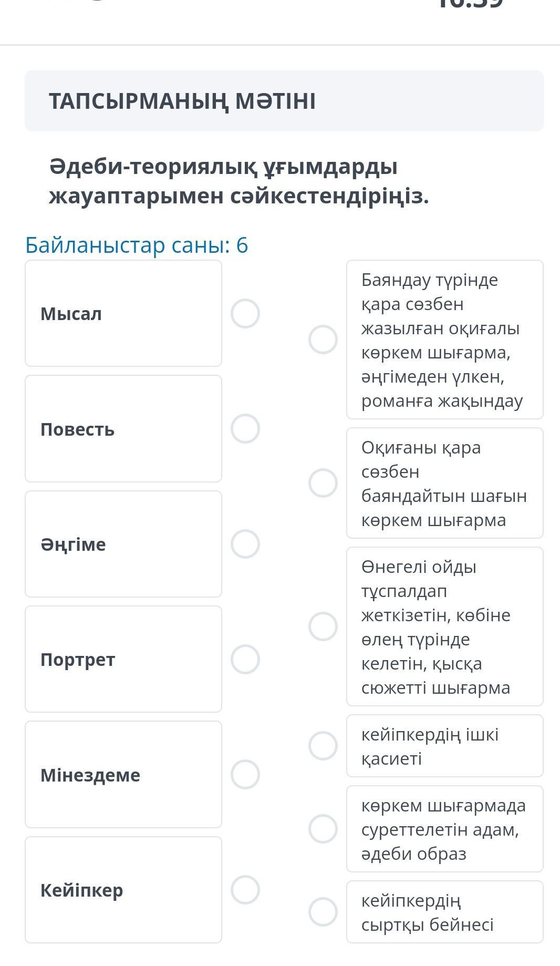
Task: Select the connector circle beside Портрет
Action: pyautogui.click(x=245, y=659)
